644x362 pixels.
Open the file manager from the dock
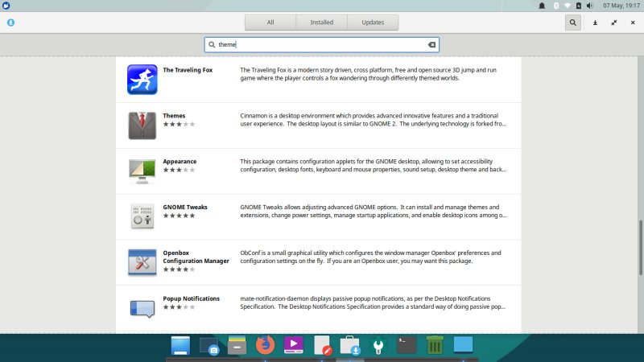237,345
